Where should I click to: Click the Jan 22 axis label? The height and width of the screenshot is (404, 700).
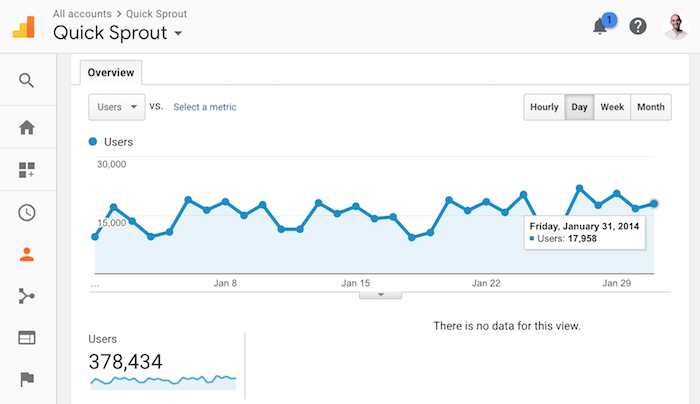(486, 283)
